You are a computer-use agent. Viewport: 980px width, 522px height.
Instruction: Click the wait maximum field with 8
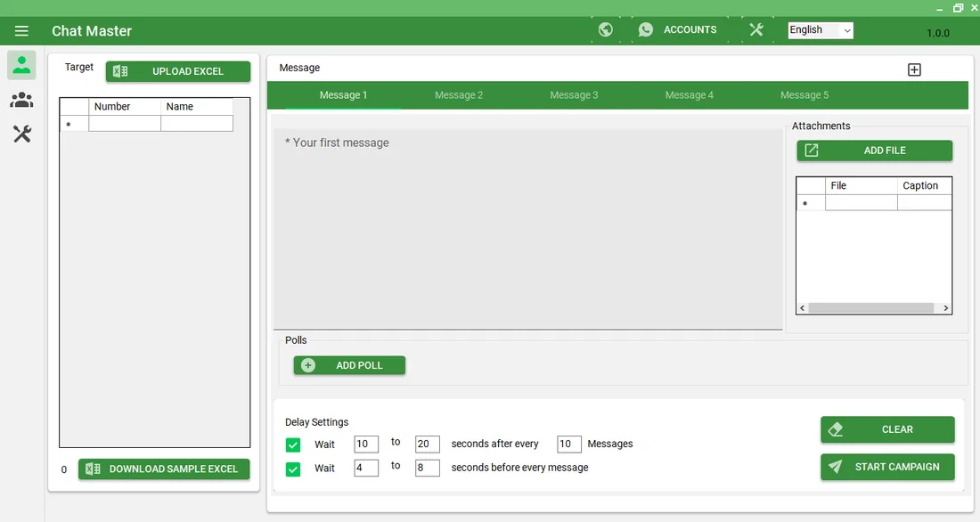pos(428,468)
